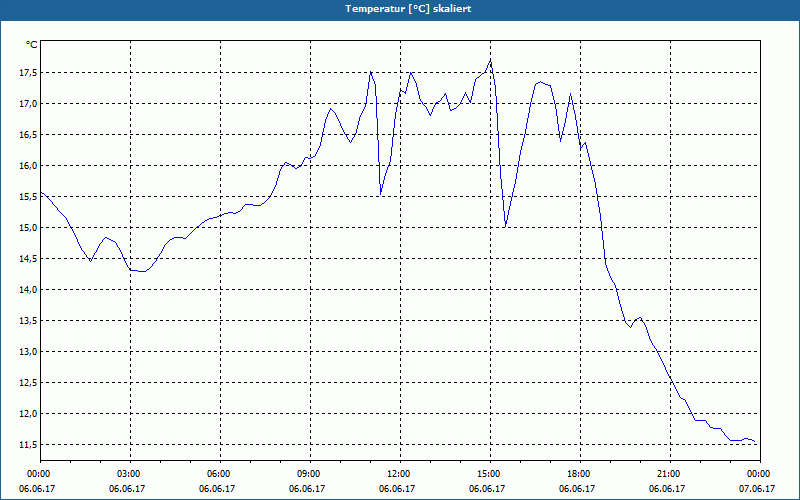800x500 pixels.
Task: Choose the 12,0 y-axis value
Action: pyautogui.click(x=28, y=414)
